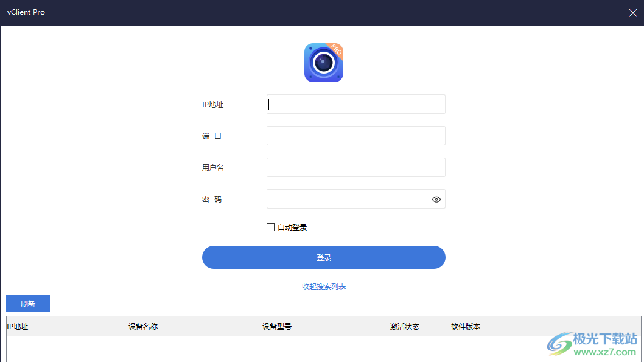
Task: Click the 软件版本 column header
Action: click(465, 327)
